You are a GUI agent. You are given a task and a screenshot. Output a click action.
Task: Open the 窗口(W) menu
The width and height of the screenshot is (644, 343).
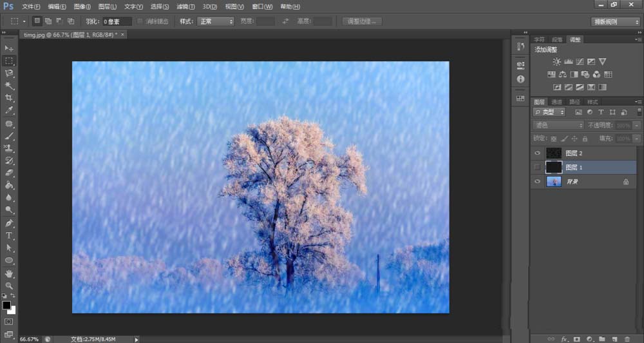pos(262,6)
